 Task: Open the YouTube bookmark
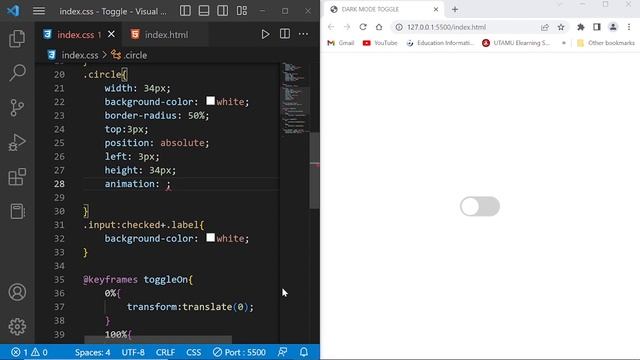[x=380, y=43]
